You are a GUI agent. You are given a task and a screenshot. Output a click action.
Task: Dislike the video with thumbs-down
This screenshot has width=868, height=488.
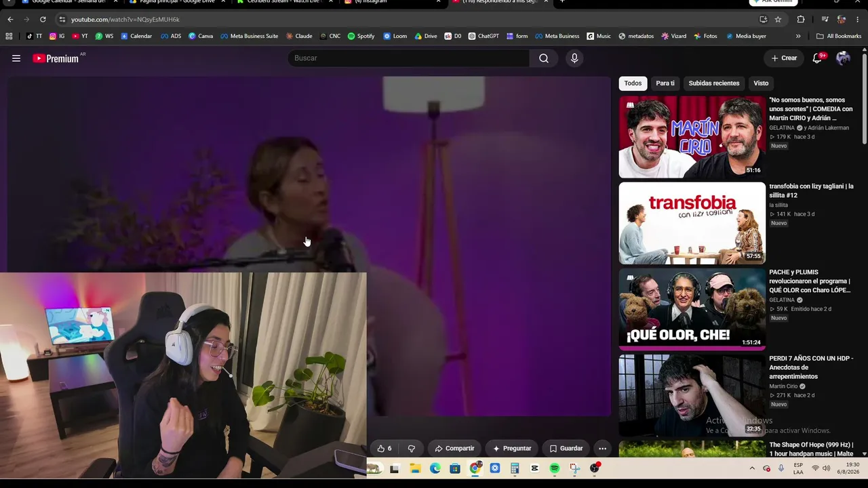(411, 449)
